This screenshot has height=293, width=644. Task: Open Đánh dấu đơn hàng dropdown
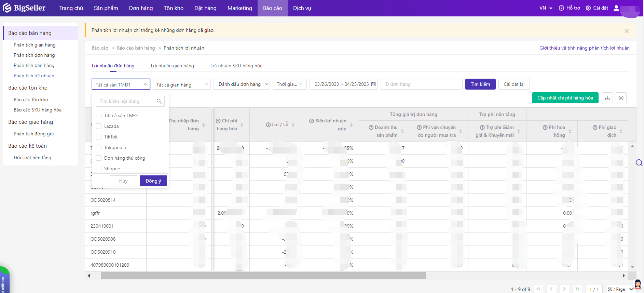242,84
